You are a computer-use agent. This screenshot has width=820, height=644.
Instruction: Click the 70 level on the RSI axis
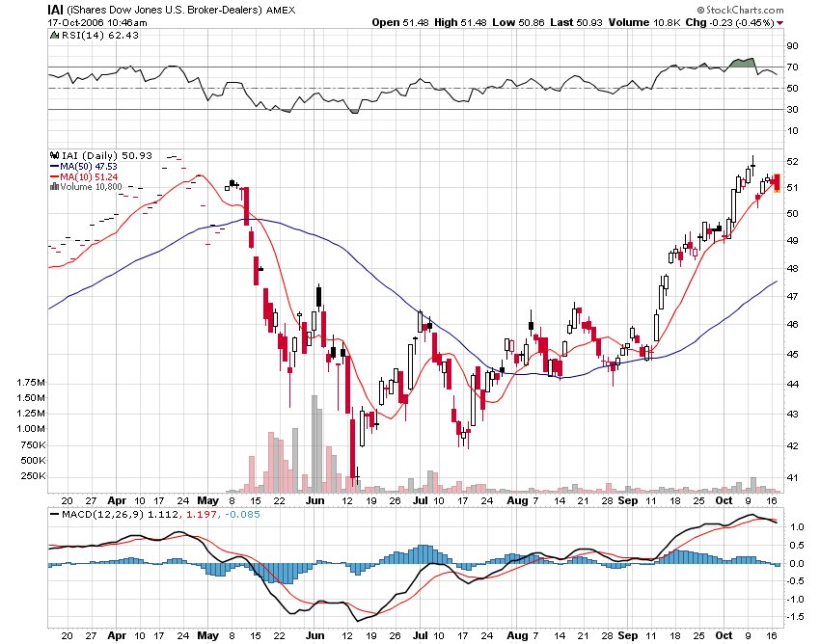coord(792,67)
